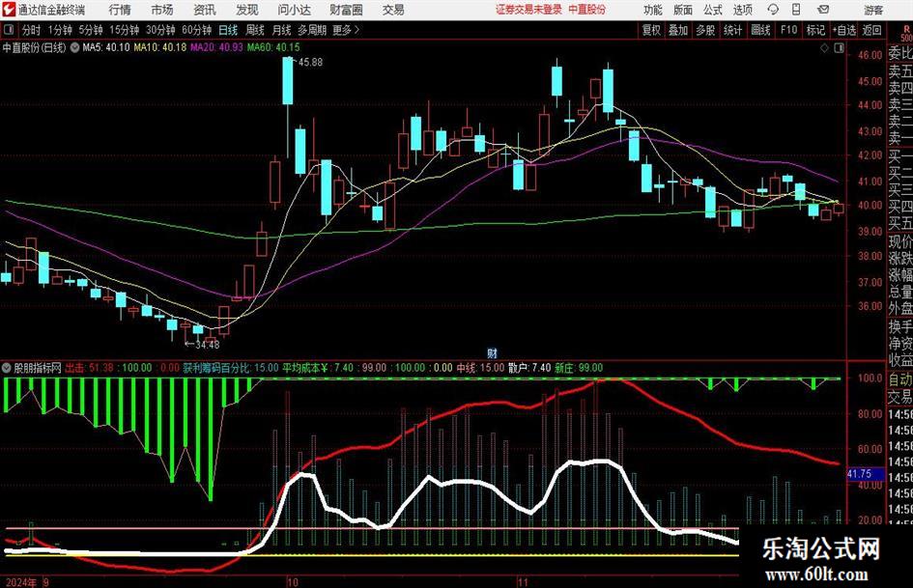The width and height of the screenshot is (913, 588).
Task: Activate the 画线 drawing tool button
Action: click(x=761, y=30)
